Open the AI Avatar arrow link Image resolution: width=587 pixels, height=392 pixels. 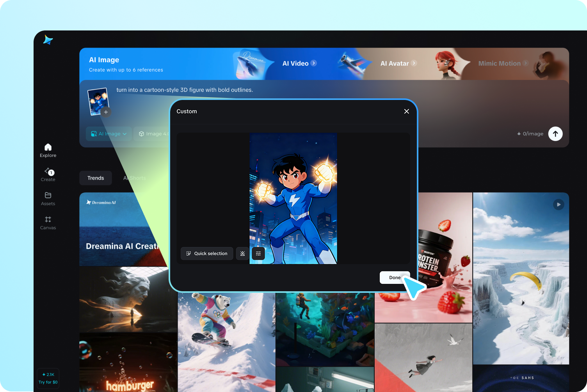[414, 63]
